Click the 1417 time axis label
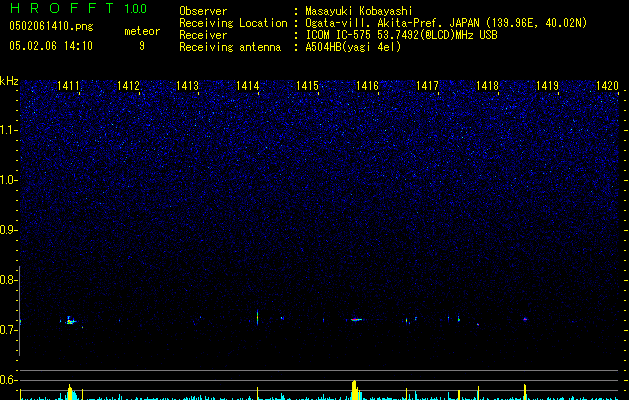 pyautogui.click(x=427, y=86)
